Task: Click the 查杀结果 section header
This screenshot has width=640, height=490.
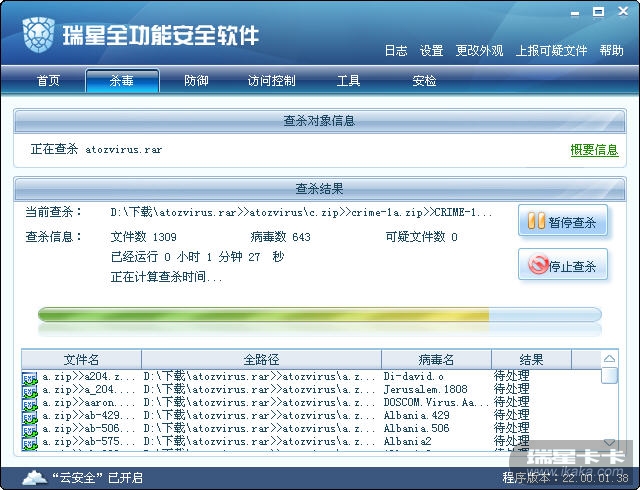Action: pos(320,189)
